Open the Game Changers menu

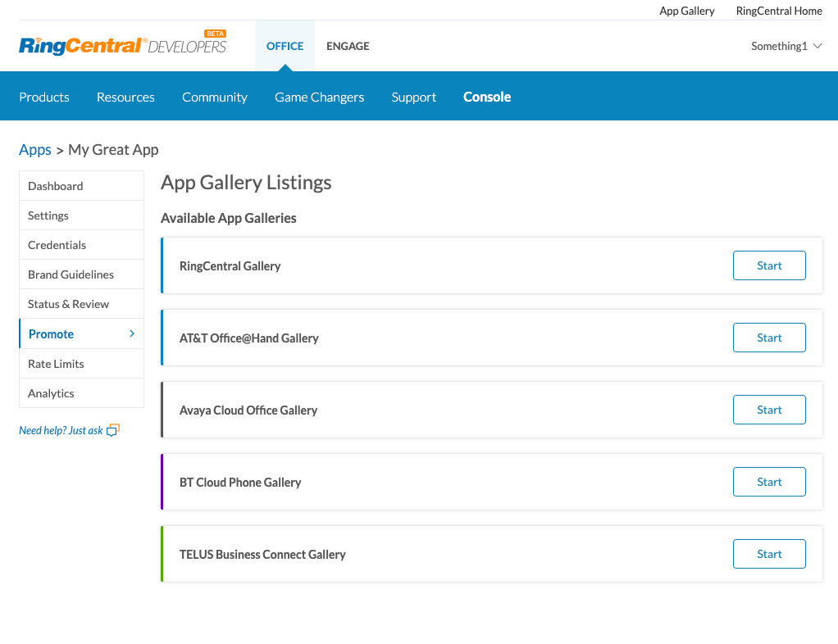(x=319, y=97)
